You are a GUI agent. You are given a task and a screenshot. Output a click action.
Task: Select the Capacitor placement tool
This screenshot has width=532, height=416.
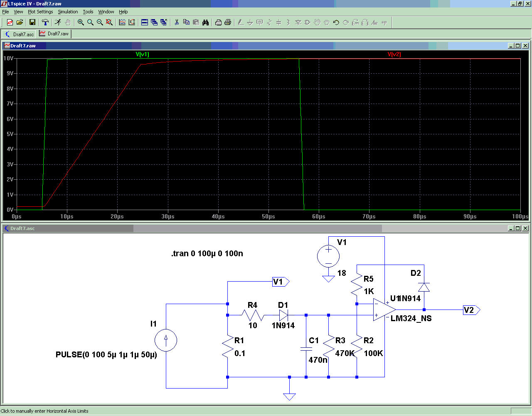pos(279,22)
